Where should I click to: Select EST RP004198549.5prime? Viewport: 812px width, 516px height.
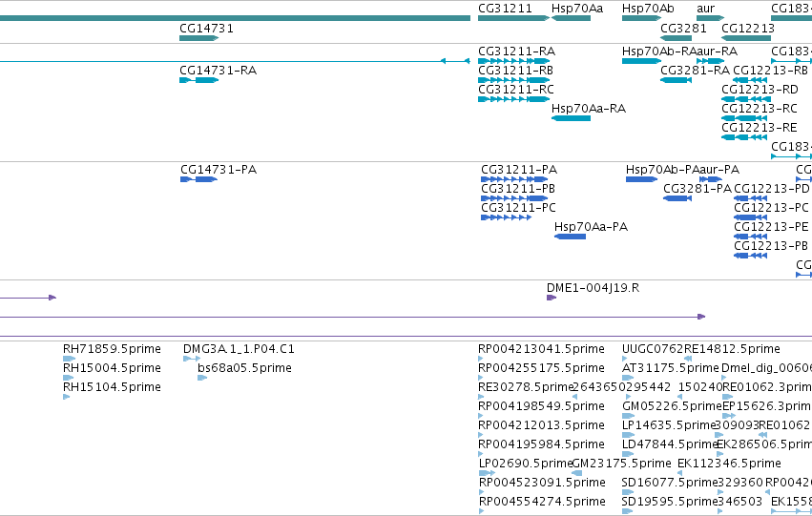[481, 416]
